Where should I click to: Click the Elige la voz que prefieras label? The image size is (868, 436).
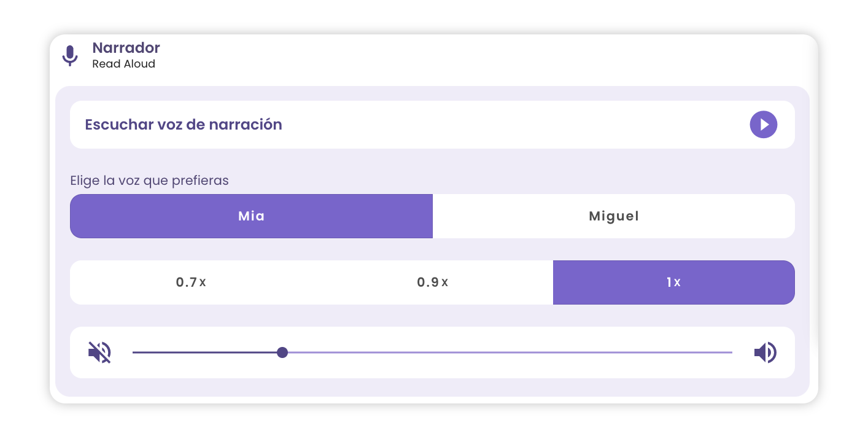pos(149,181)
